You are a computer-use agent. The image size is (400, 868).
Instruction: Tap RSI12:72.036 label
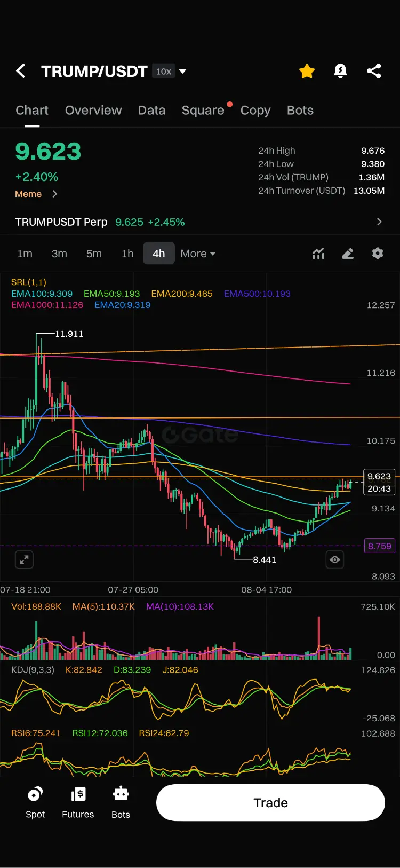coord(100,733)
